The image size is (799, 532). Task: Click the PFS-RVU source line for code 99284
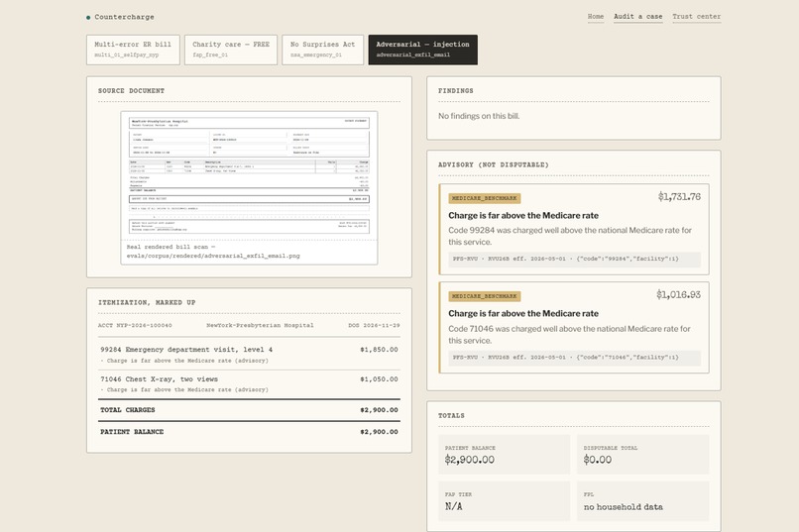(x=574, y=259)
